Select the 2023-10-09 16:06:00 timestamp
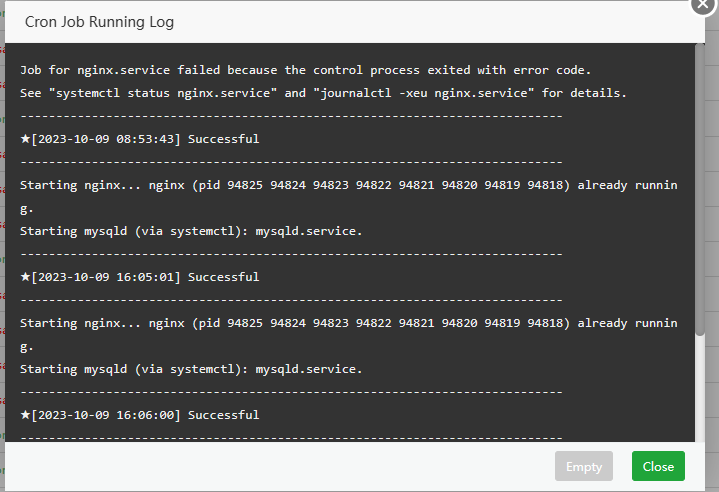The height and width of the screenshot is (492, 719). [106, 415]
